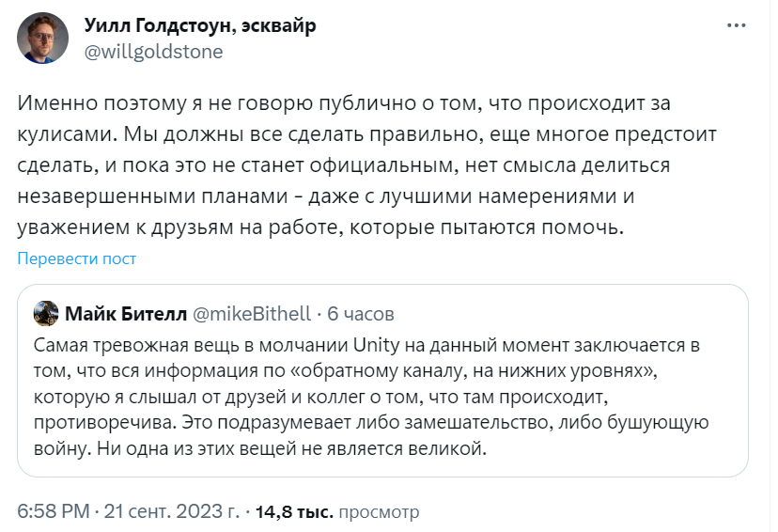Click Mike Bithell's small avatar in quoted post
This screenshot has width=778, height=532.
tap(46, 313)
